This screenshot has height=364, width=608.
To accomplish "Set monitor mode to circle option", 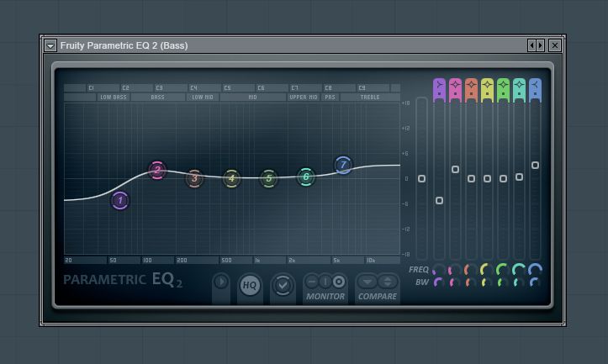I will pyautogui.click(x=339, y=282).
